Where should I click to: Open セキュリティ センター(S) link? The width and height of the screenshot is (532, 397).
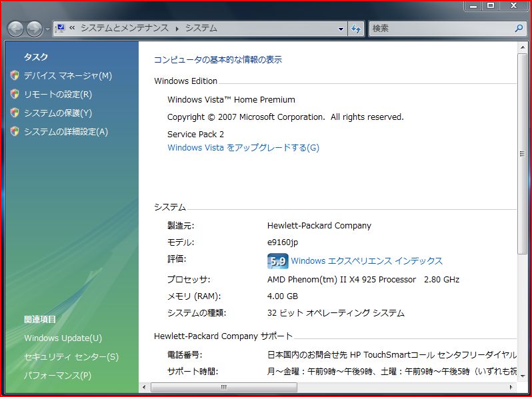(71, 356)
